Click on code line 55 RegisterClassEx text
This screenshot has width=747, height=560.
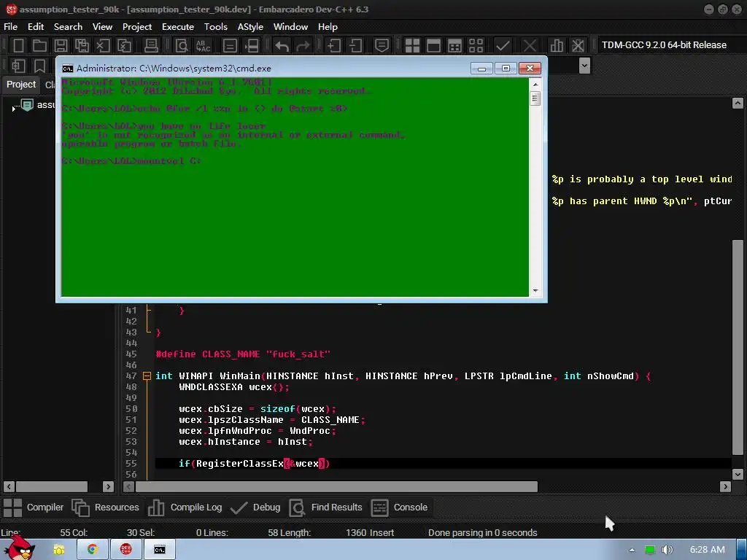click(239, 464)
